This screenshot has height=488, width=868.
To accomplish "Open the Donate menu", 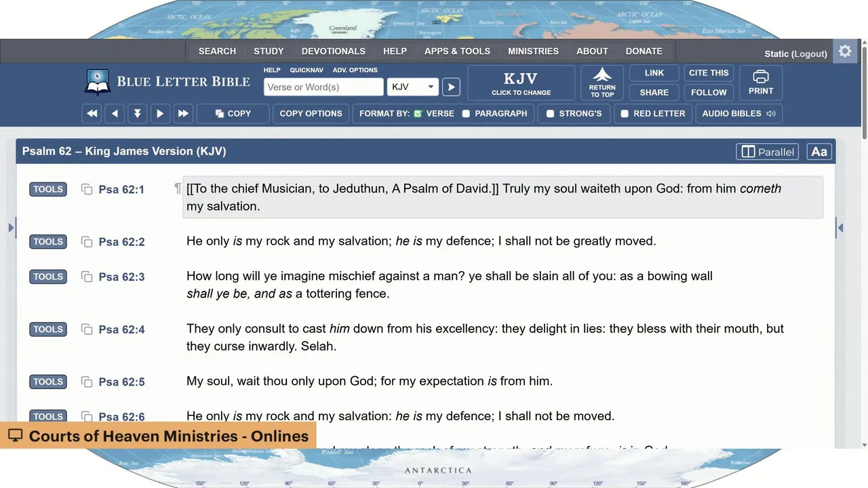I will (x=644, y=51).
